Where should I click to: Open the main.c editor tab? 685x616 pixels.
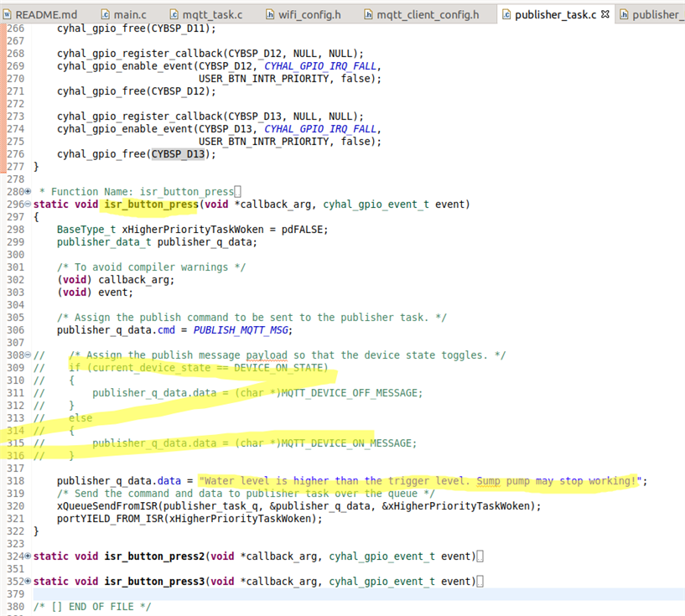point(123,14)
